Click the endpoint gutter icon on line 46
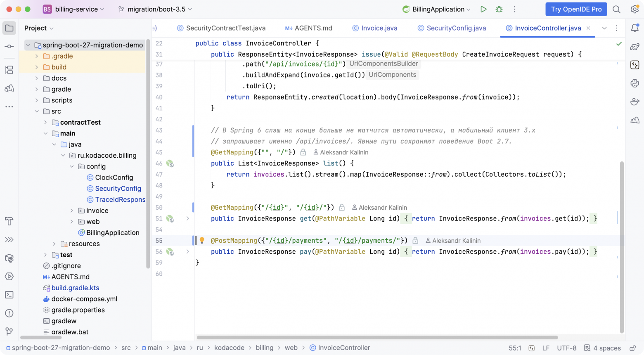 [170, 163]
